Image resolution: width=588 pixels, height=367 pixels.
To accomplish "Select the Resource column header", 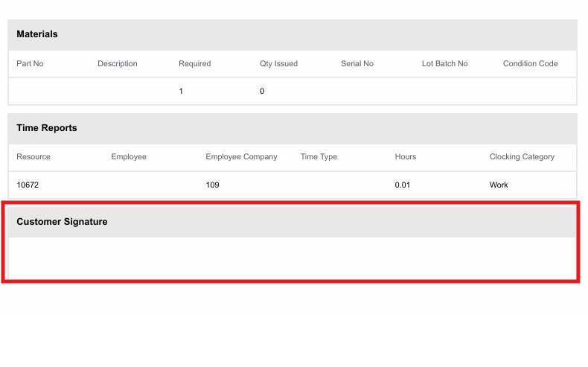I will 33,156.
